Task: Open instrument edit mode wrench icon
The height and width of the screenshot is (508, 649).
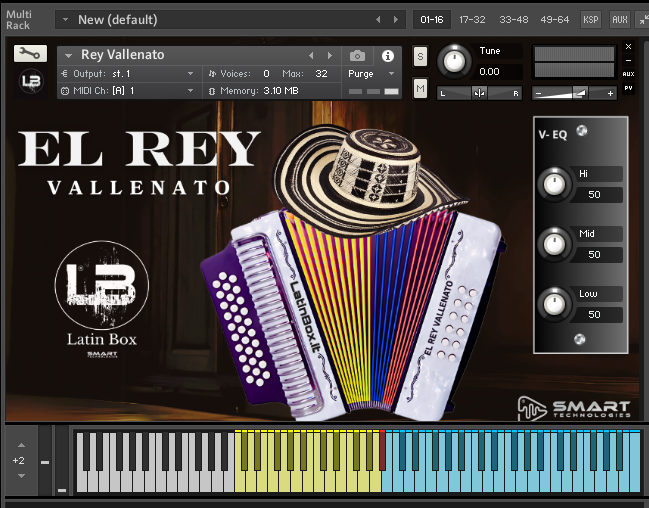Action: [x=30, y=53]
